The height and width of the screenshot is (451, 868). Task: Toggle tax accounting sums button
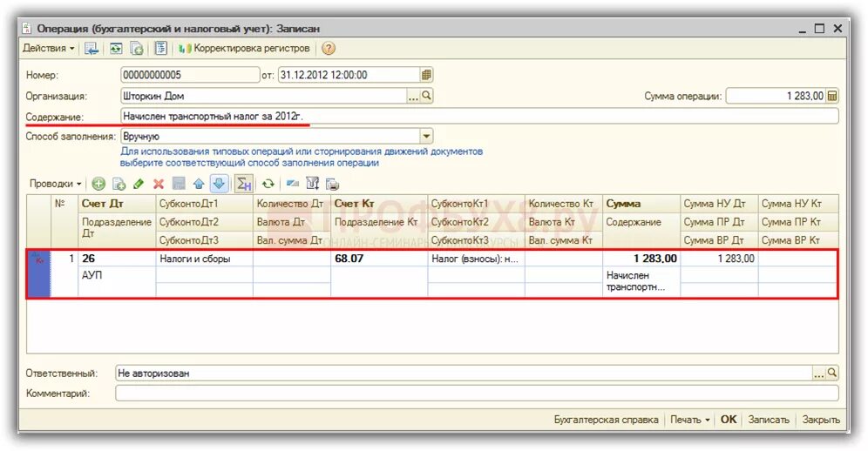pos(243,184)
